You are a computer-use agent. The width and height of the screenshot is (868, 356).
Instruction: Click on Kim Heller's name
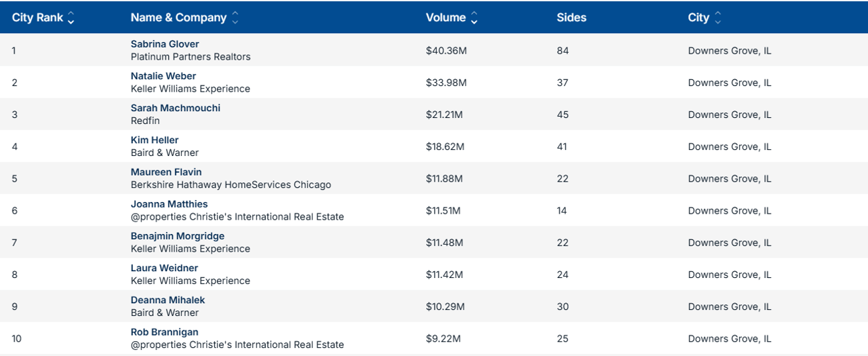[155, 140]
